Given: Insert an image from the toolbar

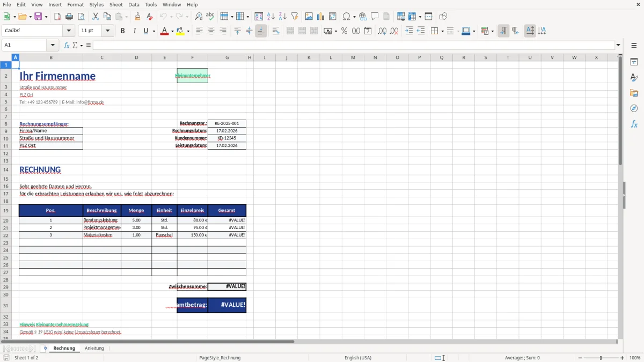Looking at the screenshot, I should point(309,16).
